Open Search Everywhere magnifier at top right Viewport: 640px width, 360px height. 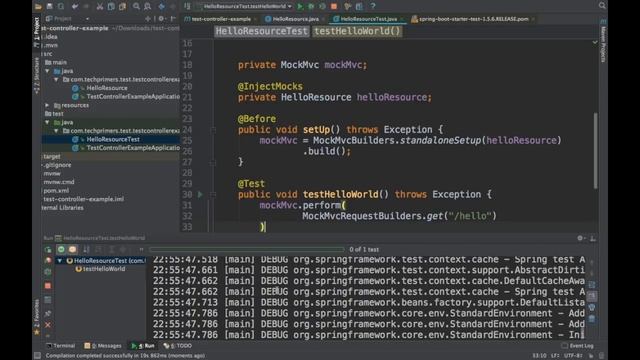(602, 6)
